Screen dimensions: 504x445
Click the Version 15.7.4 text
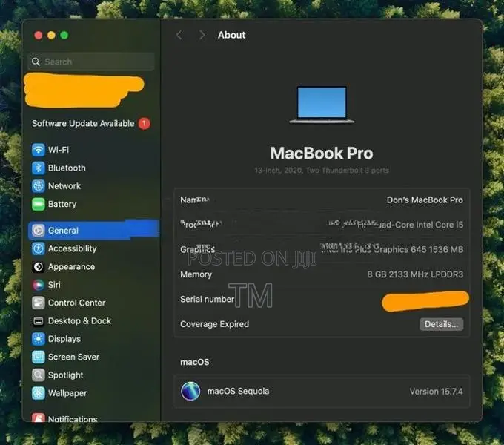436,392
